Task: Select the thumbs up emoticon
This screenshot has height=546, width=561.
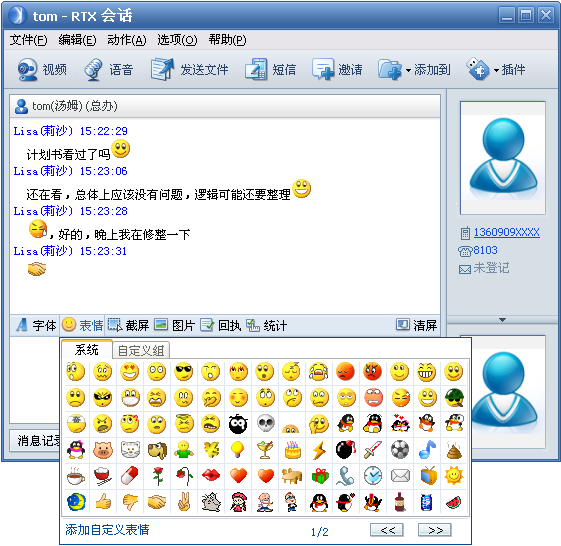Action: coord(103,501)
